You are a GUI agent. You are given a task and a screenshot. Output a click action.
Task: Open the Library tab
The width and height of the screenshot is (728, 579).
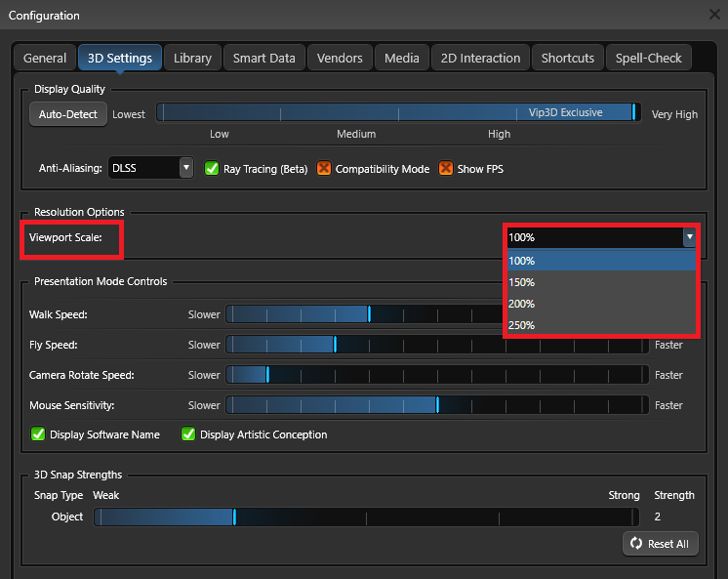click(x=192, y=58)
